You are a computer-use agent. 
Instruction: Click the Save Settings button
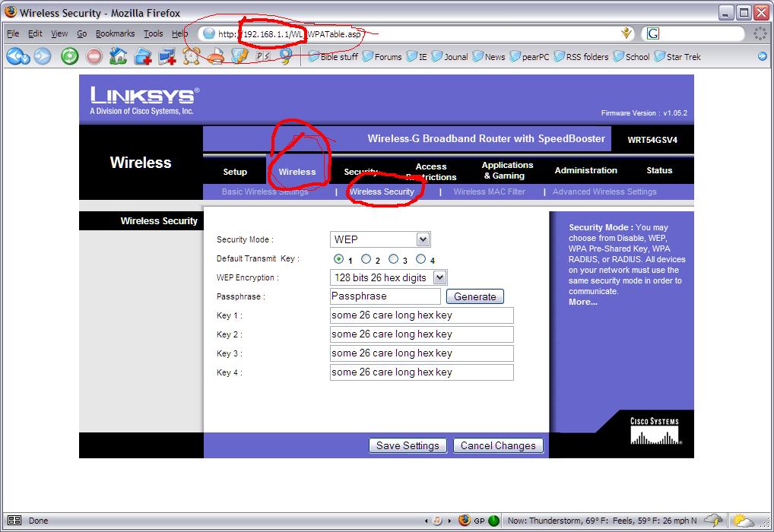[x=408, y=445]
